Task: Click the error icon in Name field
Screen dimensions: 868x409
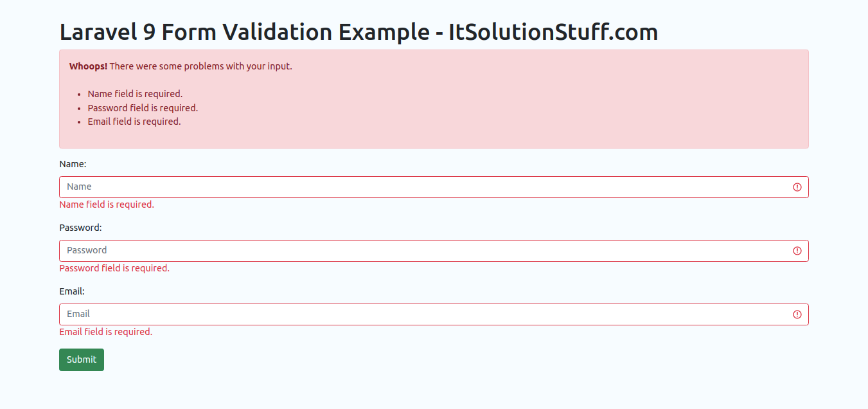Action: [x=797, y=187]
